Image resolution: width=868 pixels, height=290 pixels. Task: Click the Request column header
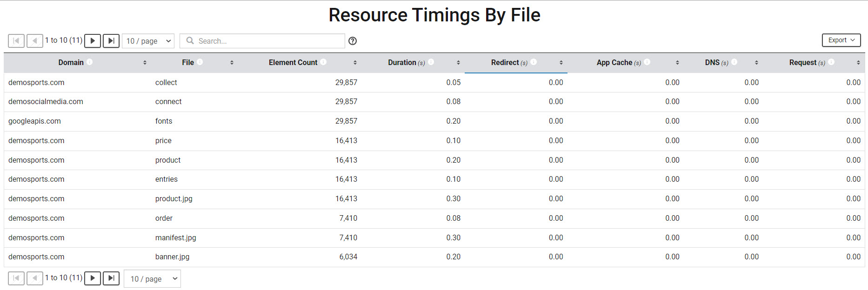802,63
